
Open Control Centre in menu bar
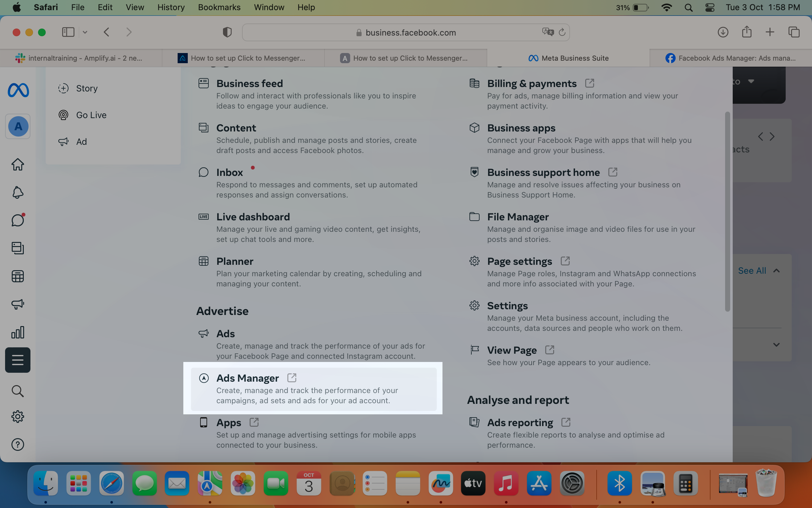[x=710, y=7]
